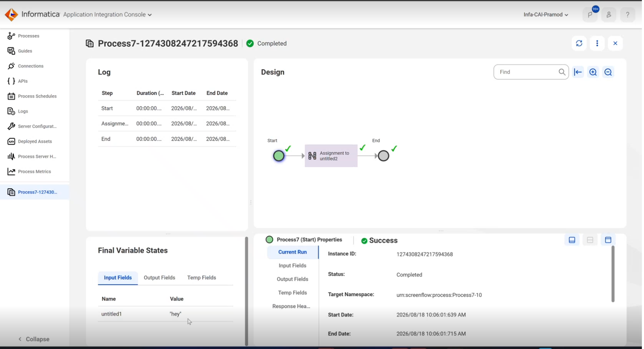This screenshot has width=644, height=349.
Task: Select Current Run in properties panel
Action: [x=292, y=252]
